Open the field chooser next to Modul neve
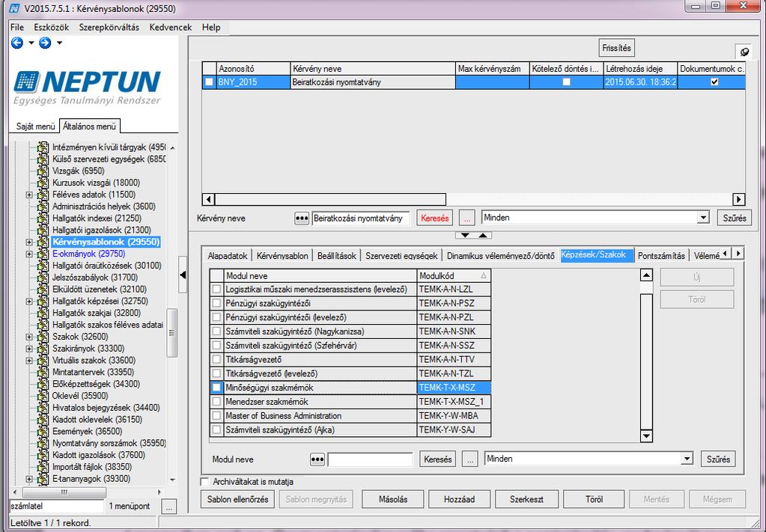Image resolution: width=766 pixels, height=532 pixels. coord(317,459)
